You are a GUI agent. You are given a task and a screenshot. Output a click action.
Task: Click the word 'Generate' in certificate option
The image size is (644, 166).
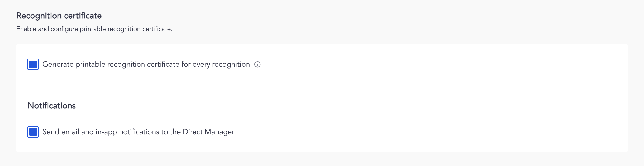click(x=58, y=65)
